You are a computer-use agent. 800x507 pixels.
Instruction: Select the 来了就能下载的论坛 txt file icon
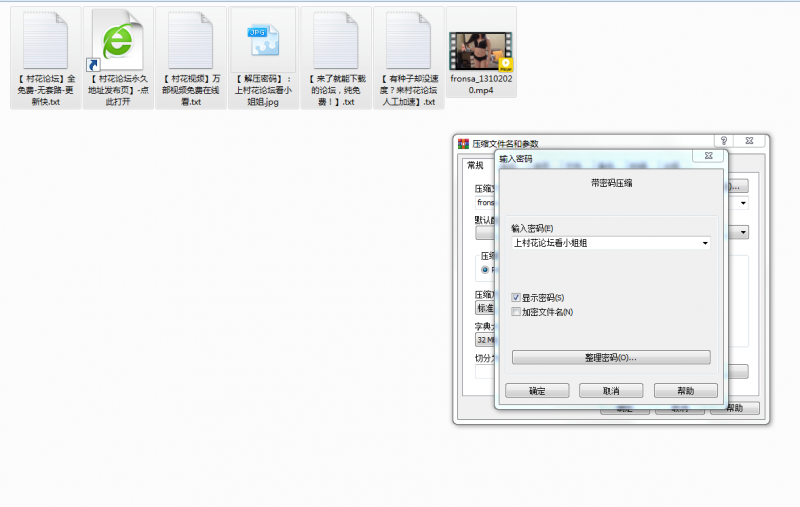336,41
